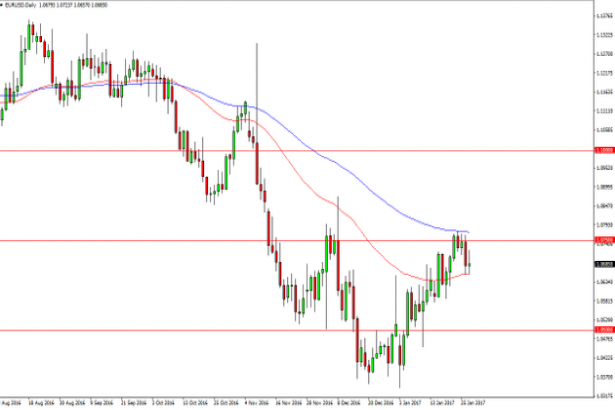Click the 25 Oct 2016 date label
Screen dimensions: 615x410
click(x=226, y=403)
